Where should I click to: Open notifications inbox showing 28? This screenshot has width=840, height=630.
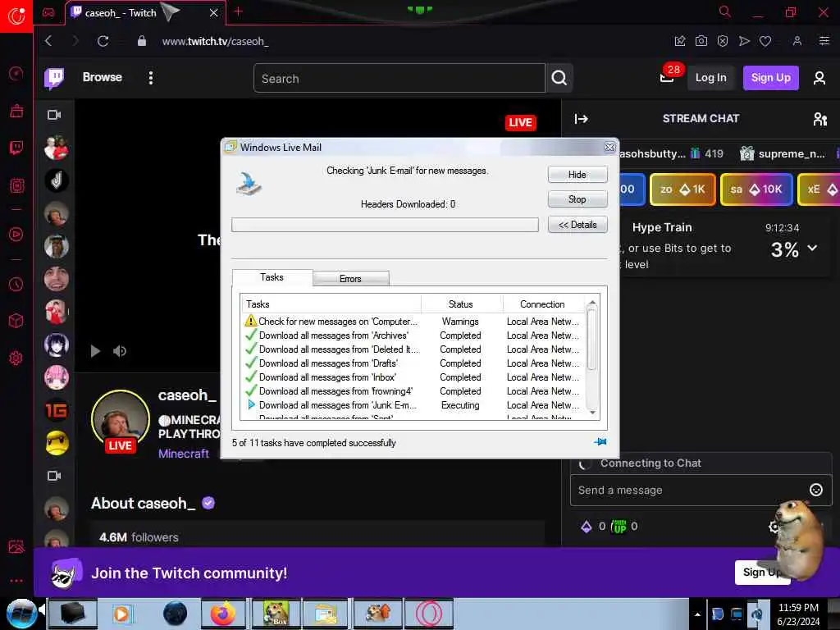pos(667,78)
